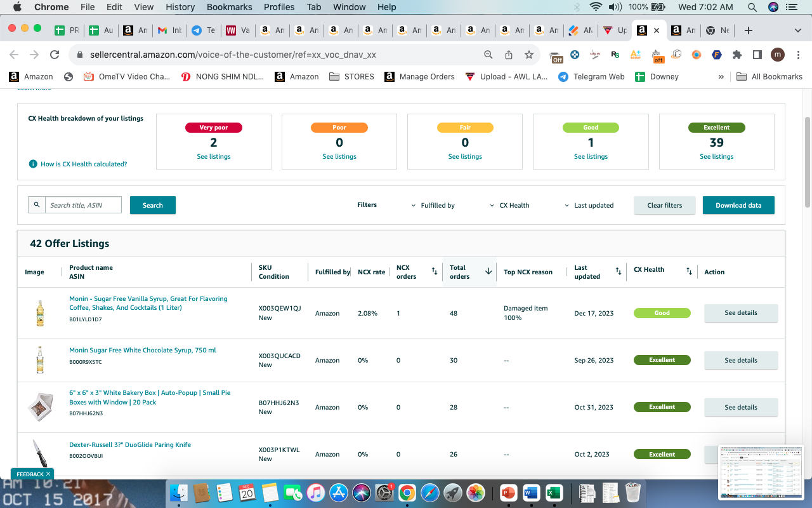This screenshot has width=812, height=508.
Task: Open the Manage Orders bookmark
Action: [x=419, y=77]
